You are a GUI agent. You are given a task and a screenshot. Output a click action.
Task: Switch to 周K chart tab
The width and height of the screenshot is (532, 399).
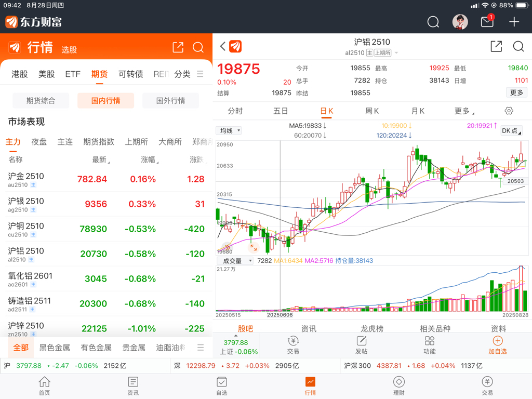(x=372, y=111)
